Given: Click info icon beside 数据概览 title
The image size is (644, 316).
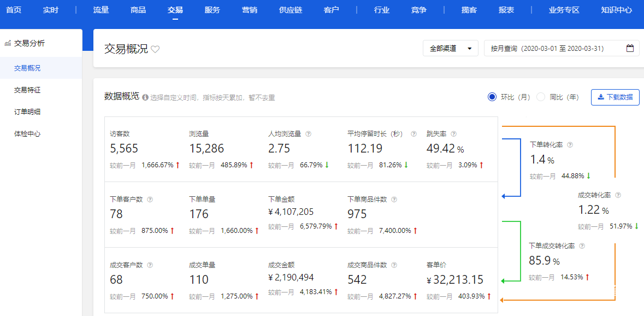Looking at the screenshot, I should click(145, 97).
